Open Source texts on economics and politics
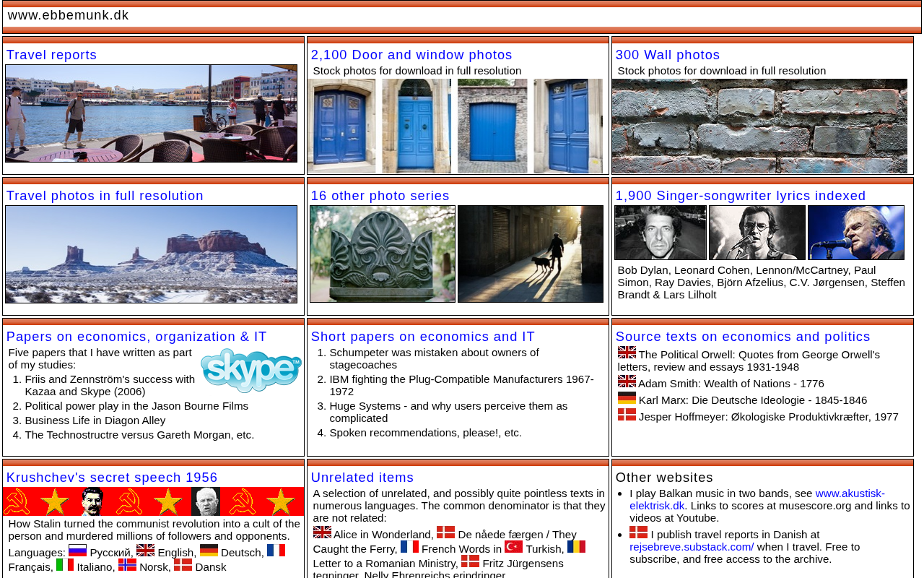The height and width of the screenshot is (578, 924). (743, 337)
